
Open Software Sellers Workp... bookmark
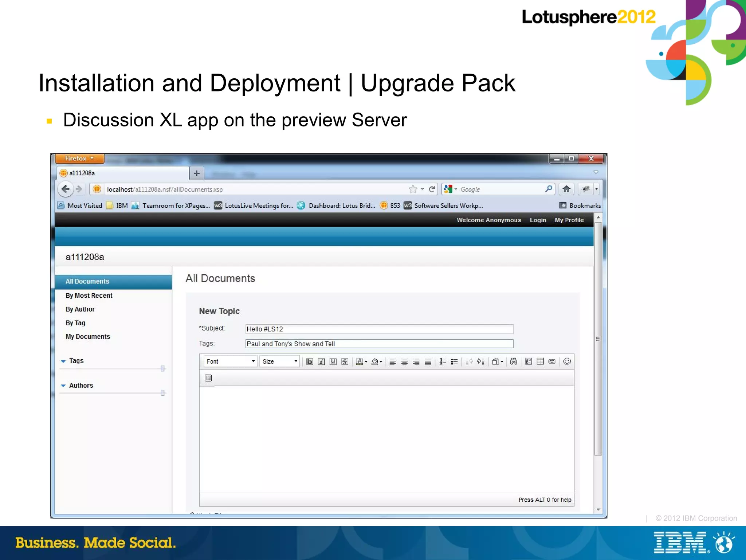443,206
